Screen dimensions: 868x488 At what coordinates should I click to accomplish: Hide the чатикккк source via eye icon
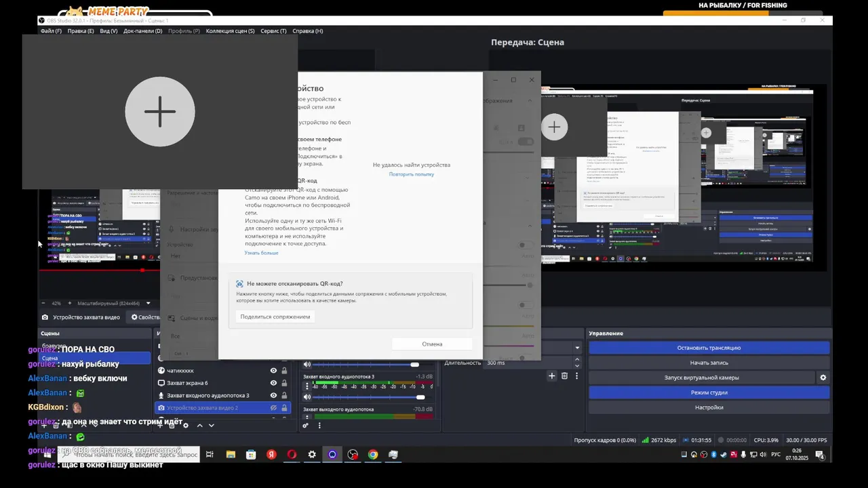tap(274, 371)
